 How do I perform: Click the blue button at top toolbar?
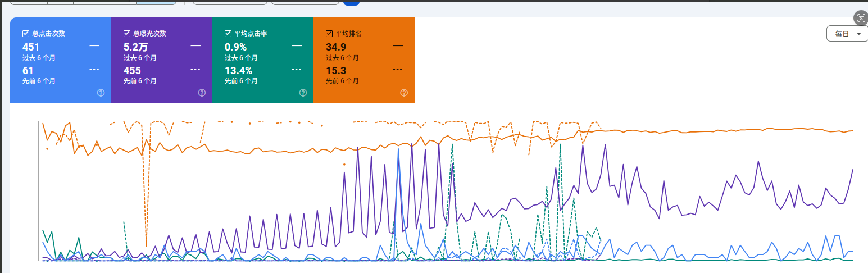(x=351, y=2)
